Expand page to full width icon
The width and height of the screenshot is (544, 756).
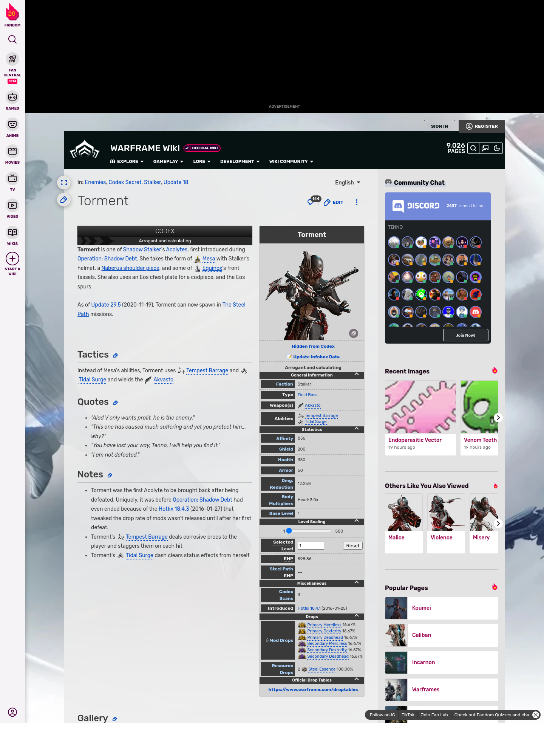[64, 183]
